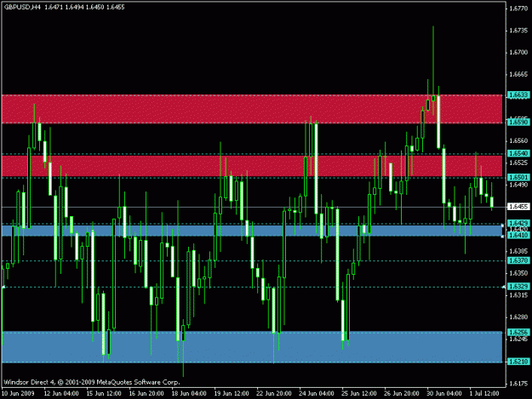Click the 18 Jun 04:00 time label

coord(189,394)
